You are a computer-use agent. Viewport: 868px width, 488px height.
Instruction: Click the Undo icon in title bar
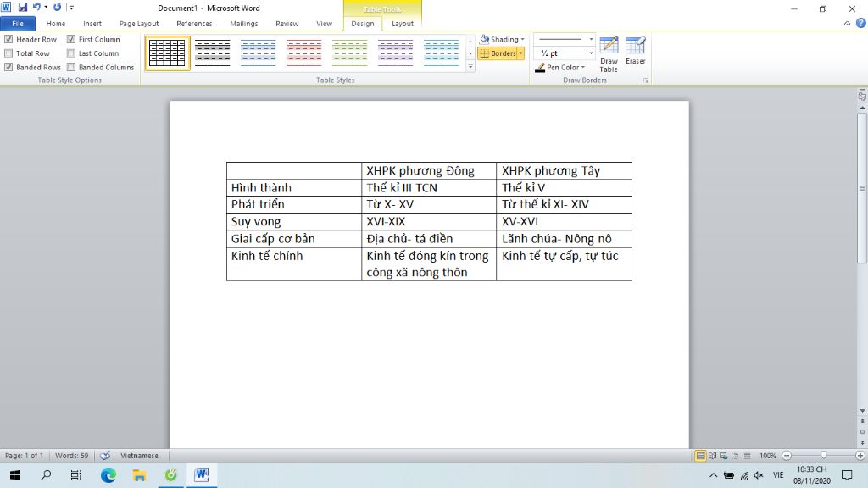click(36, 7)
